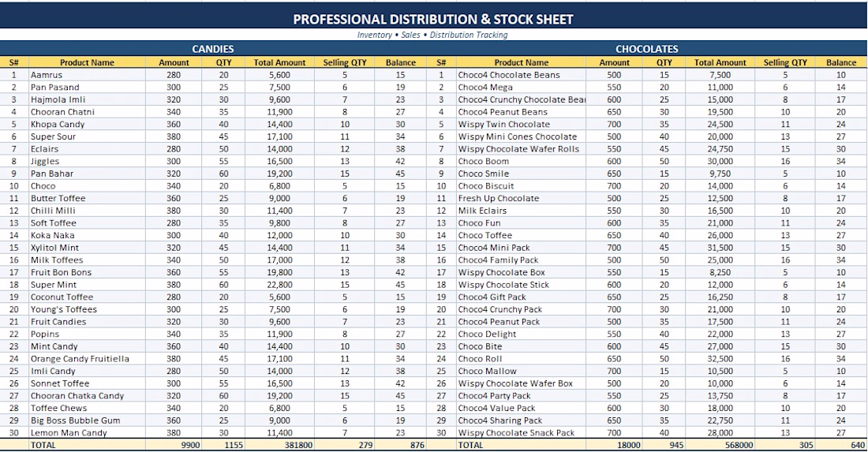Click the 'Big Boss Bubble Gum' cell

(87, 420)
